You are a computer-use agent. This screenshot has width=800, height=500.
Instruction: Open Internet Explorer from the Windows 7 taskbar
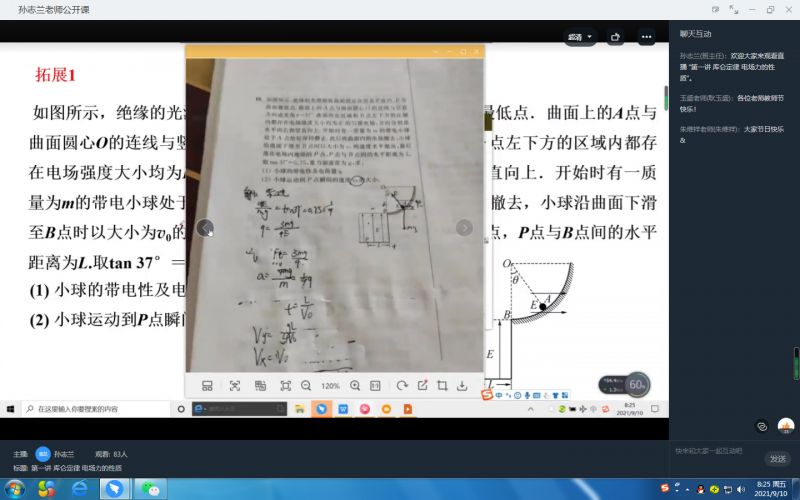(x=80, y=489)
